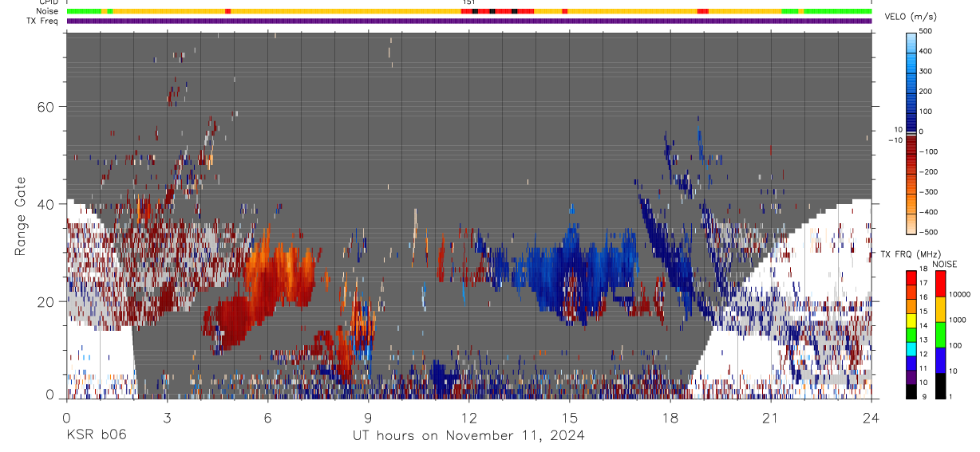Click the purple TX Freq strip above plot
The width and height of the screenshot is (980, 452).
click(469, 21)
